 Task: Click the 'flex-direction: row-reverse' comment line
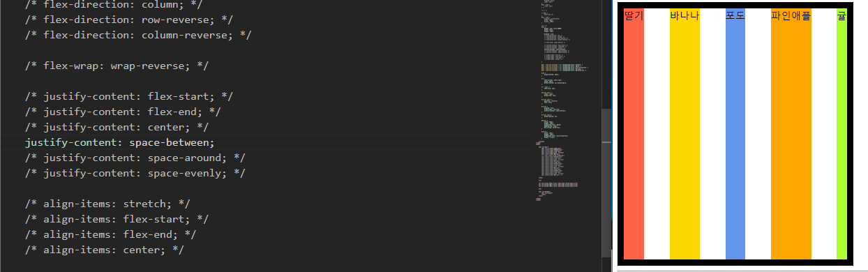128,20
